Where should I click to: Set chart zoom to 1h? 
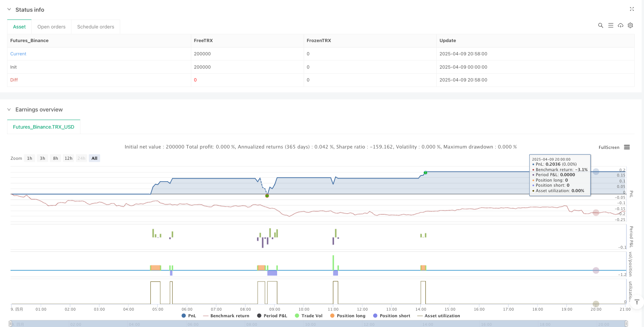point(30,158)
